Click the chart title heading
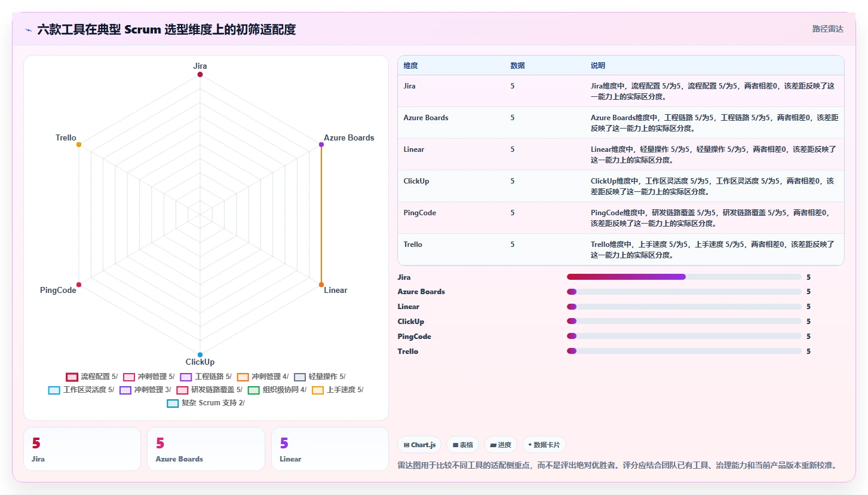Screen dimensions: 868x495 (x=167, y=29)
